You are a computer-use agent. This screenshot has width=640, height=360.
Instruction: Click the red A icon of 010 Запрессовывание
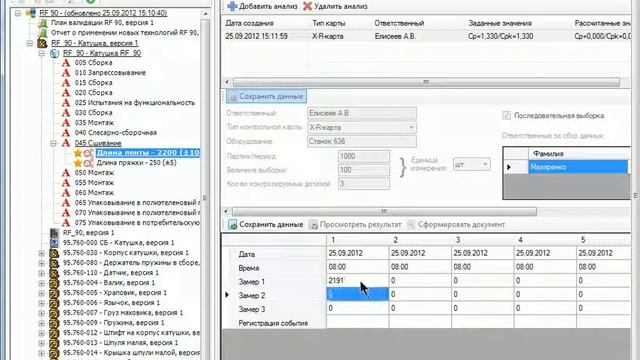[x=66, y=73]
